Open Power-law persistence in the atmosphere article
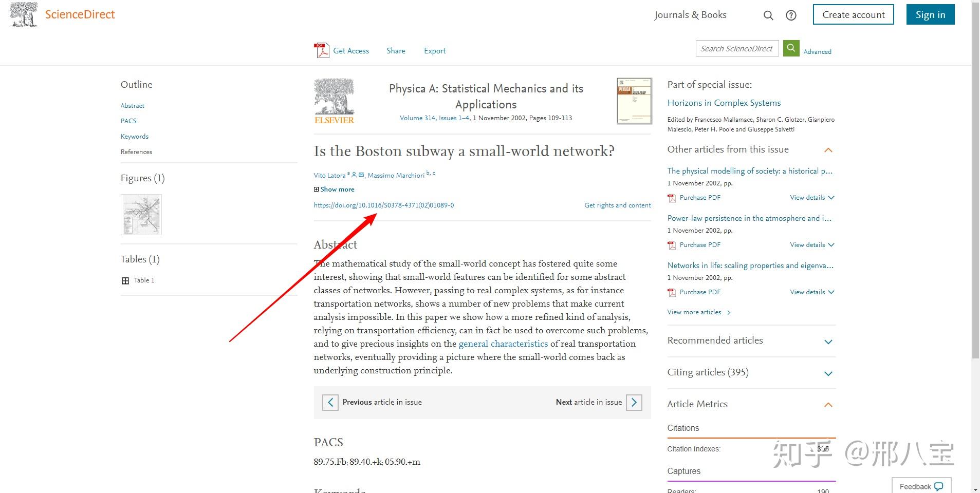Image resolution: width=980 pixels, height=493 pixels. tap(749, 218)
